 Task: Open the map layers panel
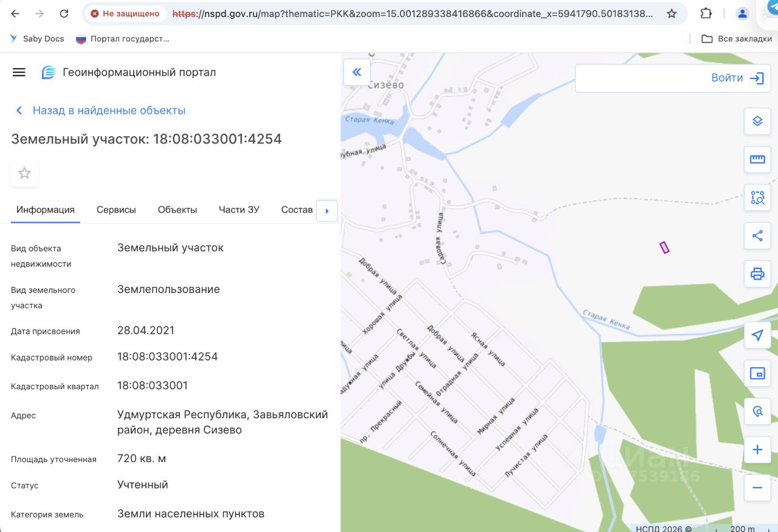click(x=757, y=121)
